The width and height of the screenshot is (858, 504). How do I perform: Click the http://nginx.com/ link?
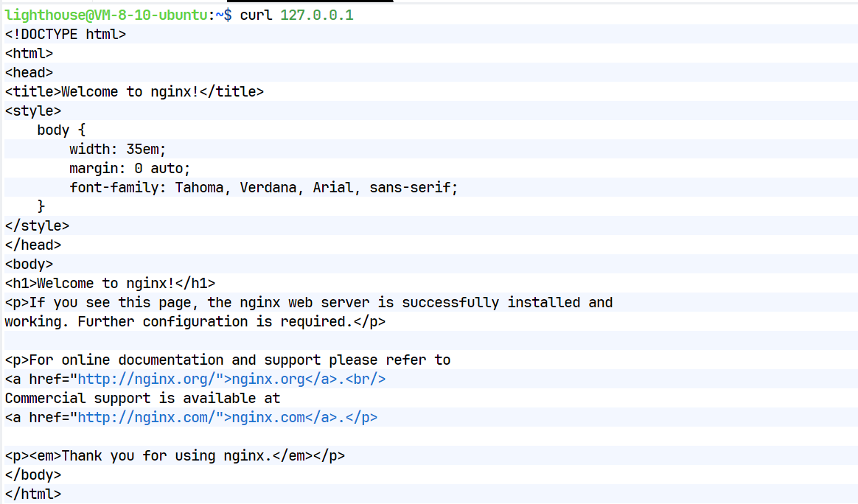click(146, 418)
